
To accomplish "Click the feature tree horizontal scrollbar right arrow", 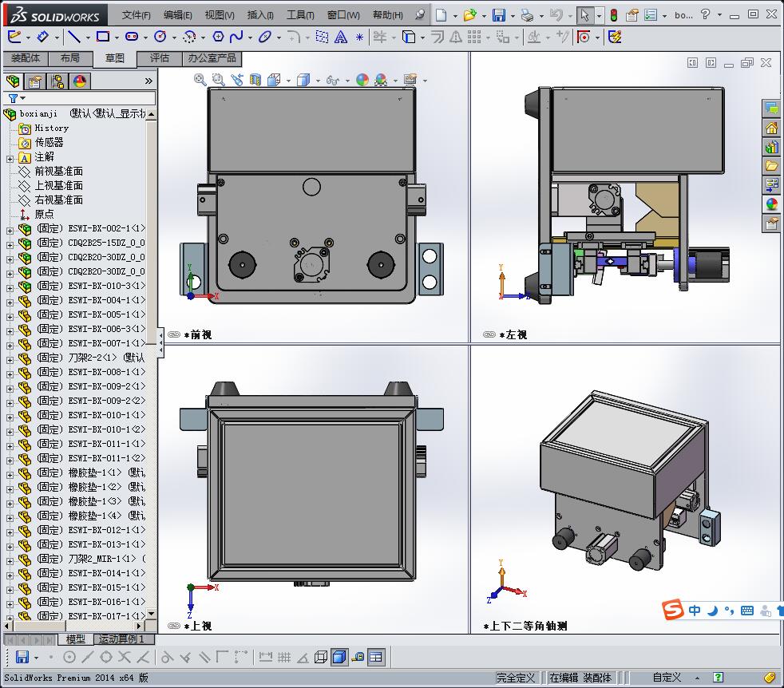I will tap(140, 626).
